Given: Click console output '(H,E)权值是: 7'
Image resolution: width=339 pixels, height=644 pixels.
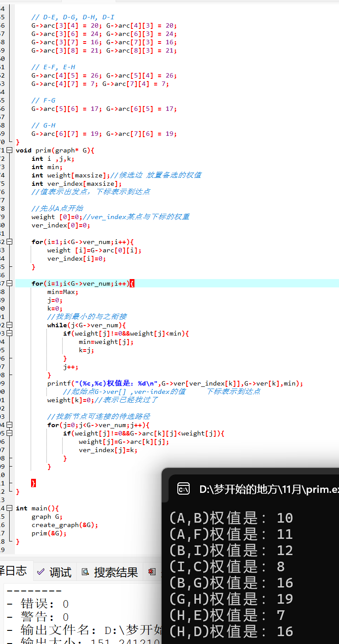Looking at the screenshot, I should click(x=227, y=615).
